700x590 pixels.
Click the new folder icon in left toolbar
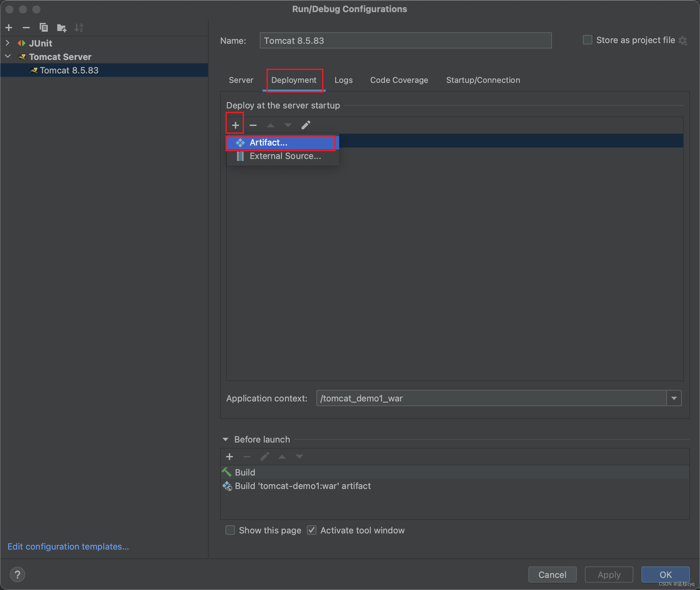click(x=61, y=28)
